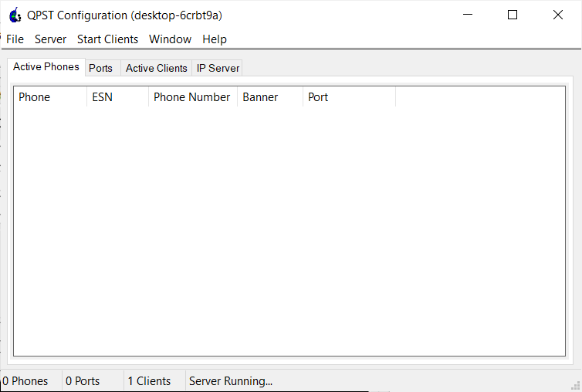Click the '1 Clients' status bar entry
Image resolution: width=582 pixels, height=392 pixels.
(154, 381)
